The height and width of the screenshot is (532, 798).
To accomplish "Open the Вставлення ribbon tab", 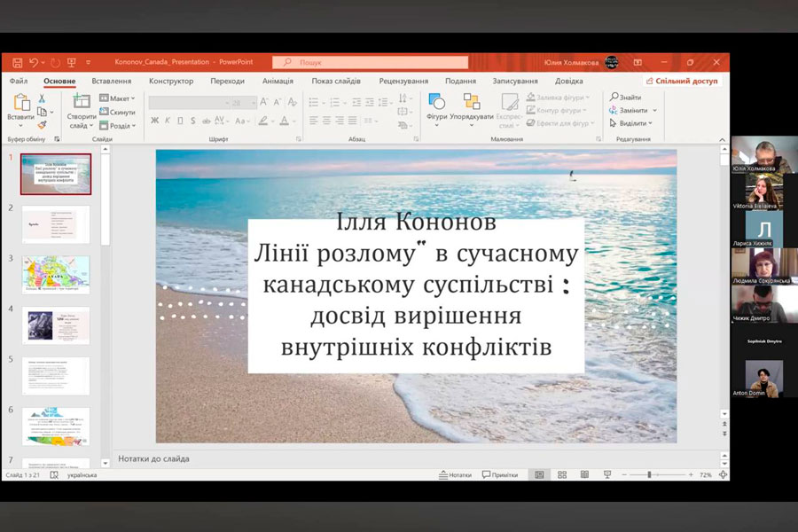I will point(112,81).
